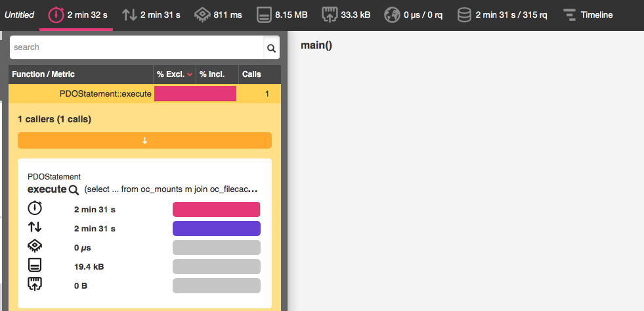The width and height of the screenshot is (644, 311).
Task: Open the SQL queries 315 rq tab
Action: (502, 15)
